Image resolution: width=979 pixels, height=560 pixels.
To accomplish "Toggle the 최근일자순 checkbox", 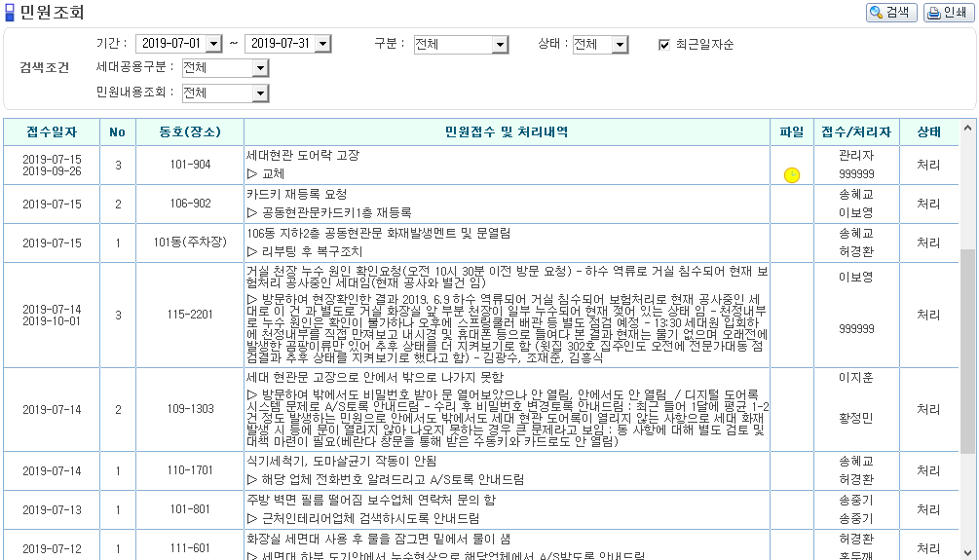I will click(663, 45).
